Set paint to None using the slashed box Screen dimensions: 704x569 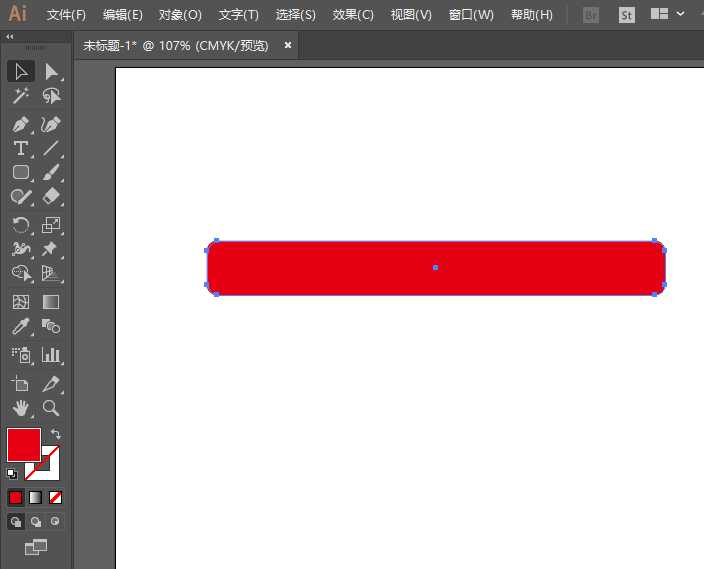tap(56, 497)
